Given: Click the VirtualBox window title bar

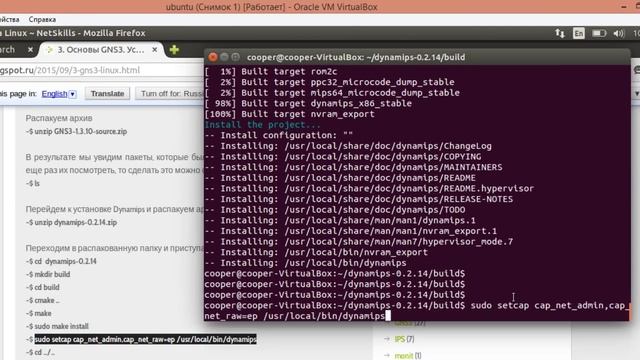Looking at the screenshot, I should (x=320, y=7).
